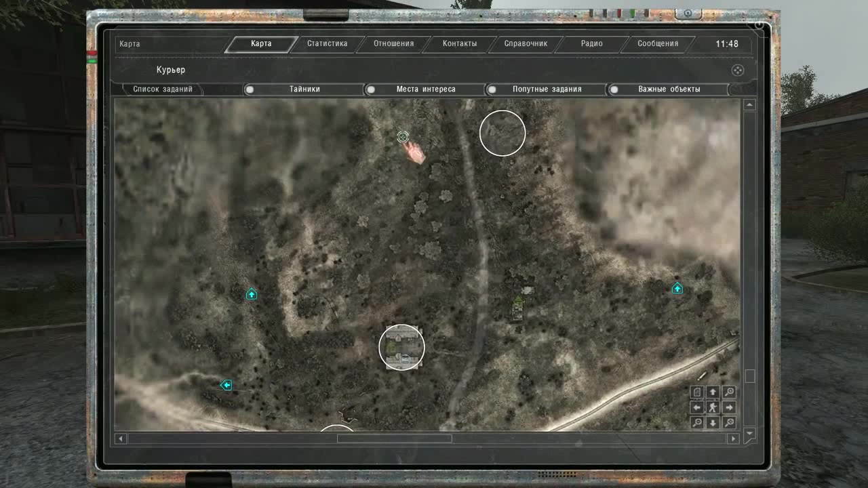Pan map down with the arrow button
Viewport: 868px width, 488px height.
pyautogui.click(x=713, y=423)
